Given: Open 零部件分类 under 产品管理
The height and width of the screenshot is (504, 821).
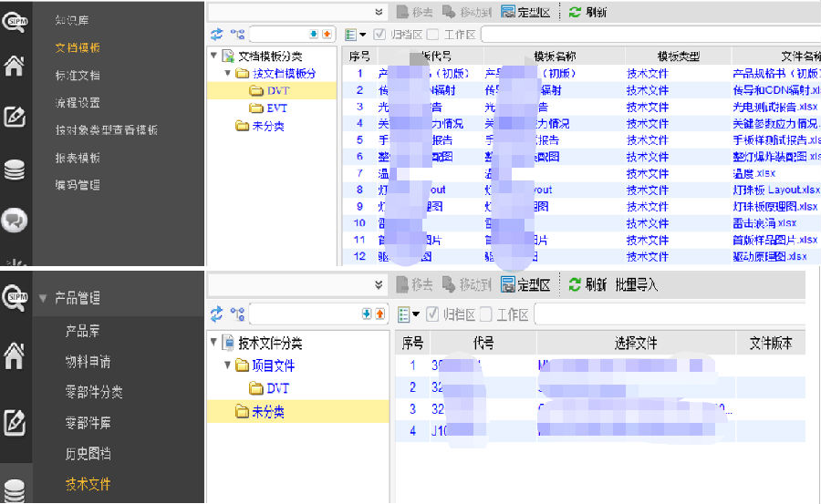Looking at the screenshot, I should [94, 392].
